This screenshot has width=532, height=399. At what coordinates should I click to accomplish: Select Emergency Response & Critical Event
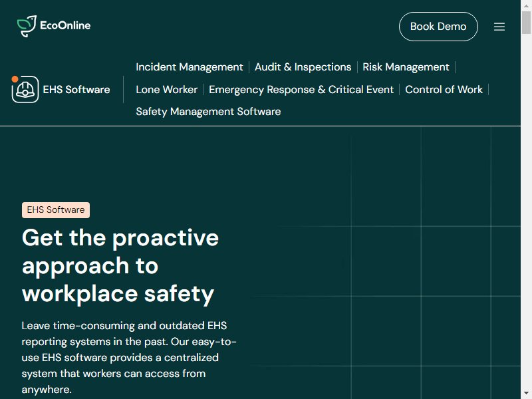click(301, 90)
